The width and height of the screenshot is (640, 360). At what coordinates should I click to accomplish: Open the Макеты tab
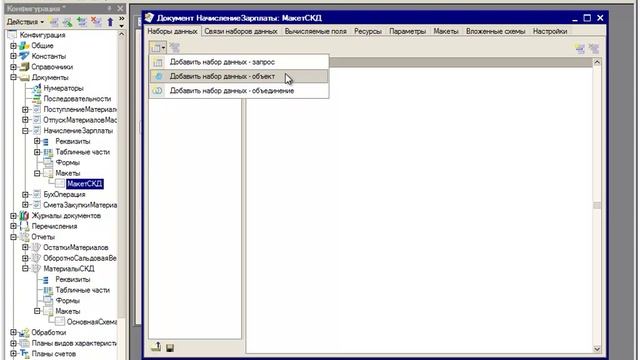(x=446, y=31)
